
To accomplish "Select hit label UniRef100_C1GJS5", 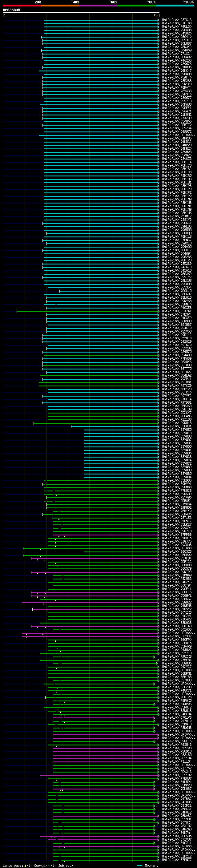I will 177,542.
